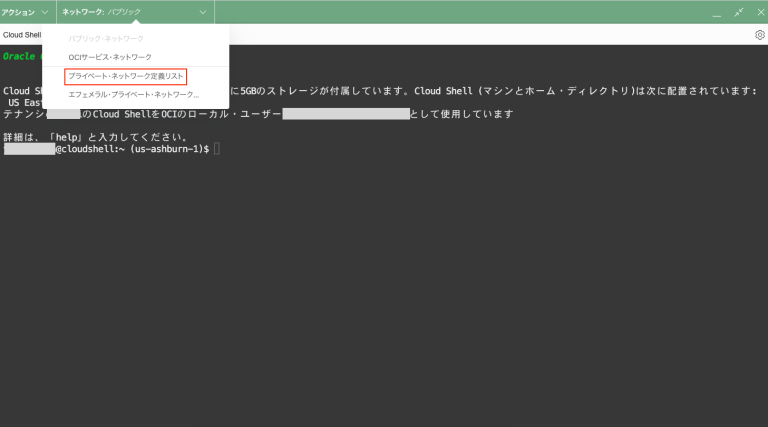768x427 pixels.
Task: Choose OCIサービス・ネットワーク option
Action: 110,57
